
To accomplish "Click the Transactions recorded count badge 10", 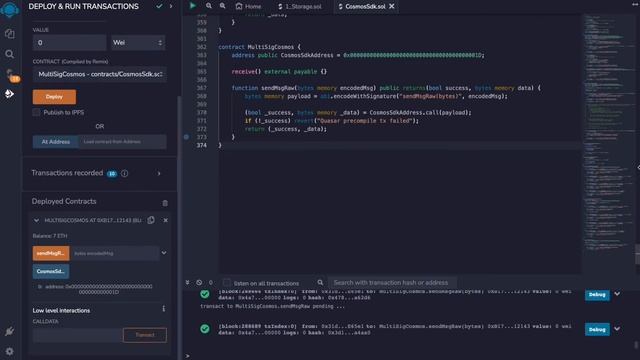I will 111,174.
